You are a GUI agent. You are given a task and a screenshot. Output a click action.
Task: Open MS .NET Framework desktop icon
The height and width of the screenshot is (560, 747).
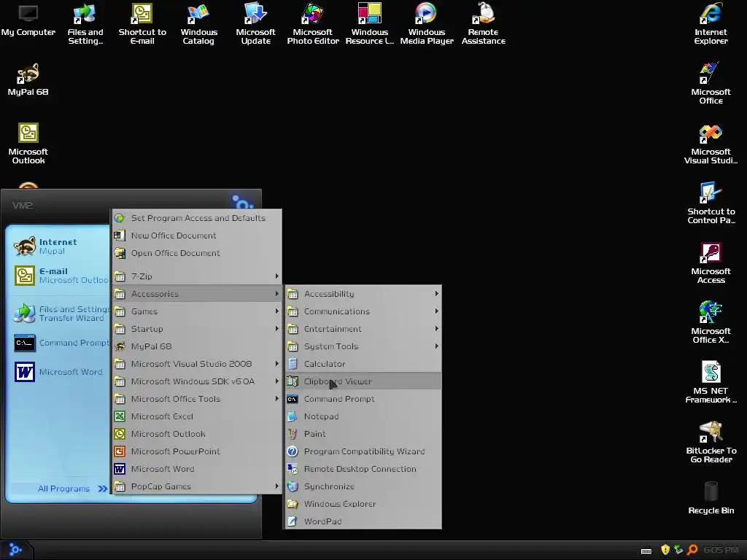tap(711, 382)
